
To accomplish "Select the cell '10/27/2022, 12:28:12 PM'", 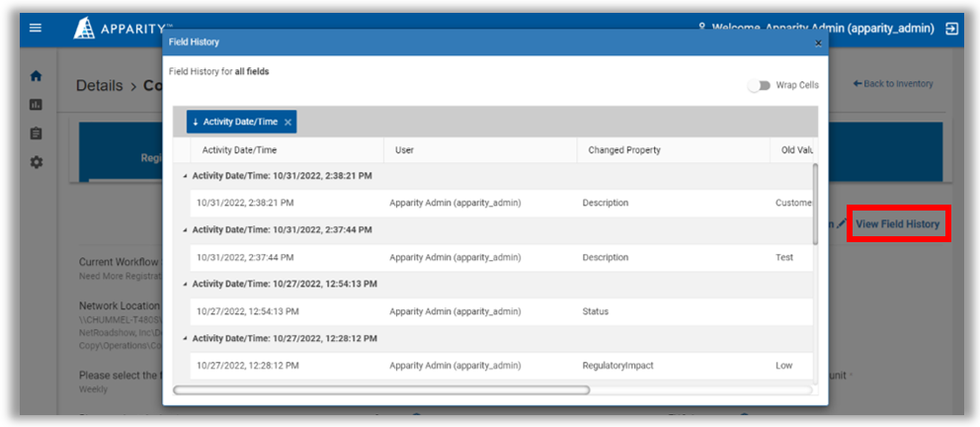I will pyautogui.click(x=286, y=365).
